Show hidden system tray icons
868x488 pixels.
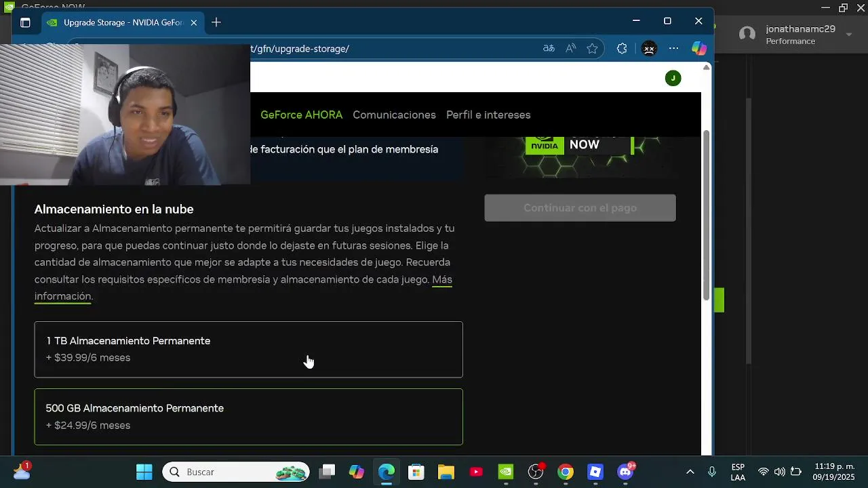[690, 472]
